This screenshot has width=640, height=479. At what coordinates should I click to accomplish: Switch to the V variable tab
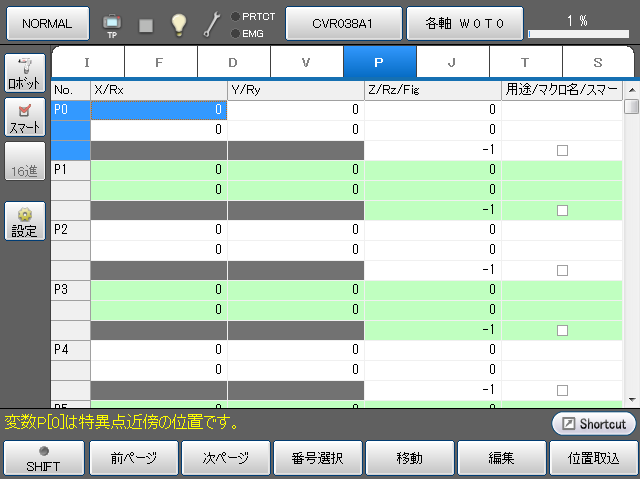click(x=306, y=62)
